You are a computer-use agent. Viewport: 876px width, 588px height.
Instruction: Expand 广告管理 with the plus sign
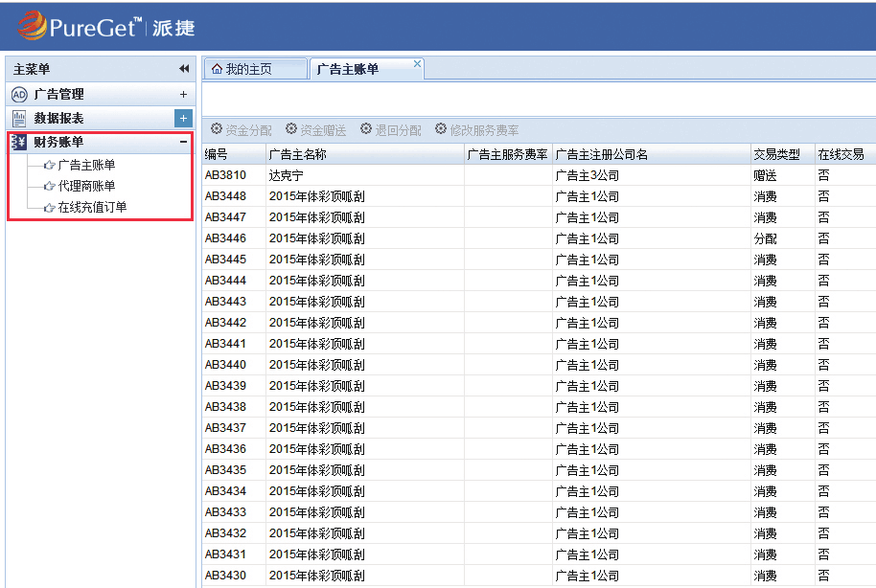click(183, 95)
